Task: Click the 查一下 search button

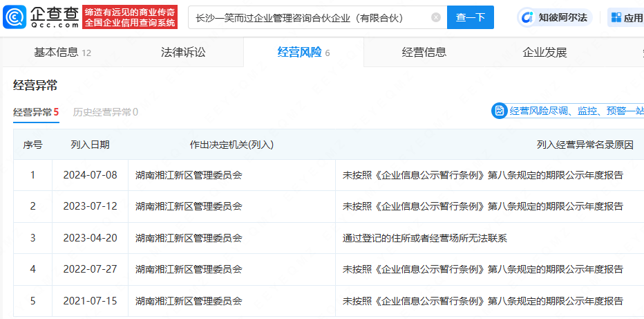Action: pos(471,17)
